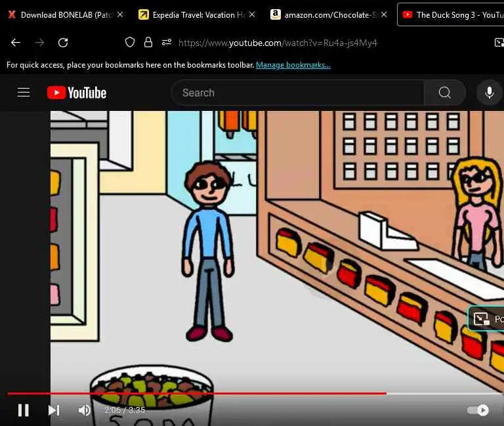The image size is (504, 426).
Task: Click the YouTube URL in address bar
Action: click(x=278, y=43)
